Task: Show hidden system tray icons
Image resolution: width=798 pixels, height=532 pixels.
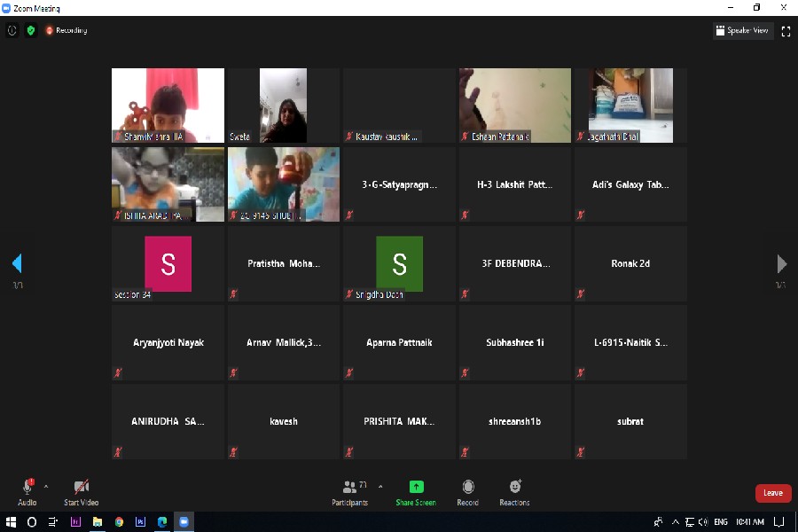Action: [676, 522]
